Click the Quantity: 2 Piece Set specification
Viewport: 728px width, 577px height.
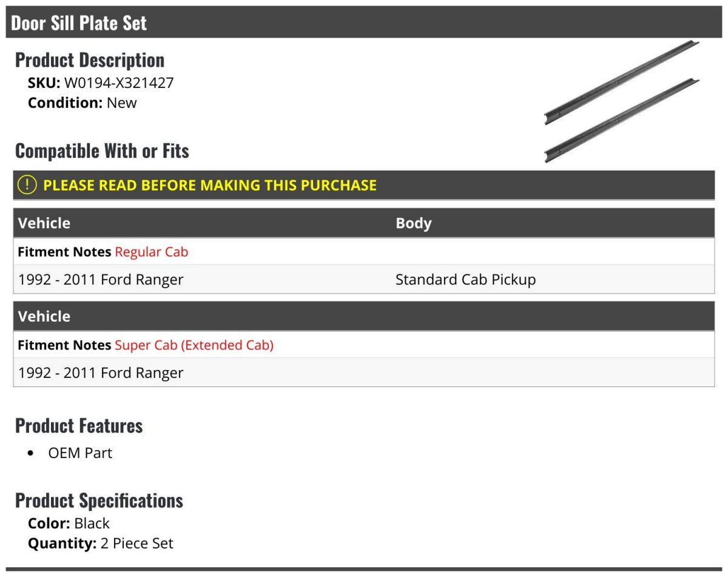coord(101,543)
